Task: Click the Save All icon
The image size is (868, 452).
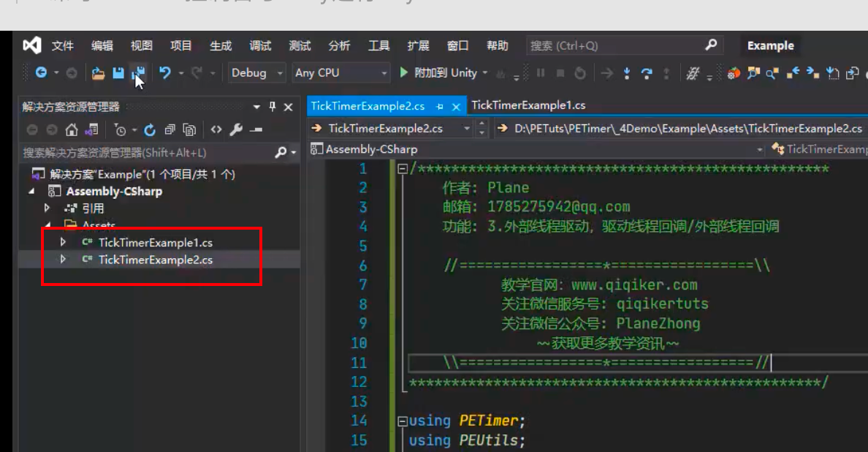Action: [138, 73]
